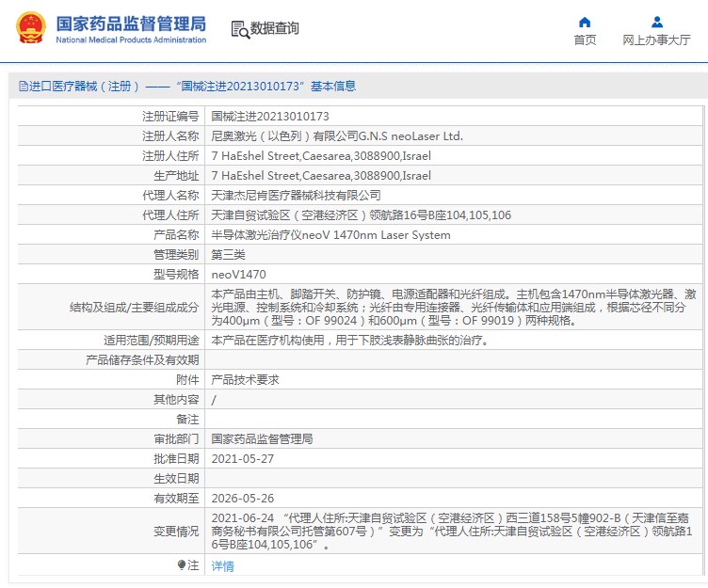Click the 适用范围/预期用途 row label
The height and width of the screenshot is (588, 708).
click(152, 341)
